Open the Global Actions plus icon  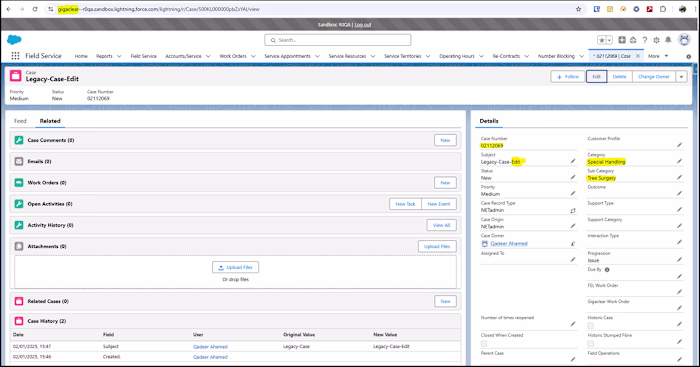tap(621, 40)
